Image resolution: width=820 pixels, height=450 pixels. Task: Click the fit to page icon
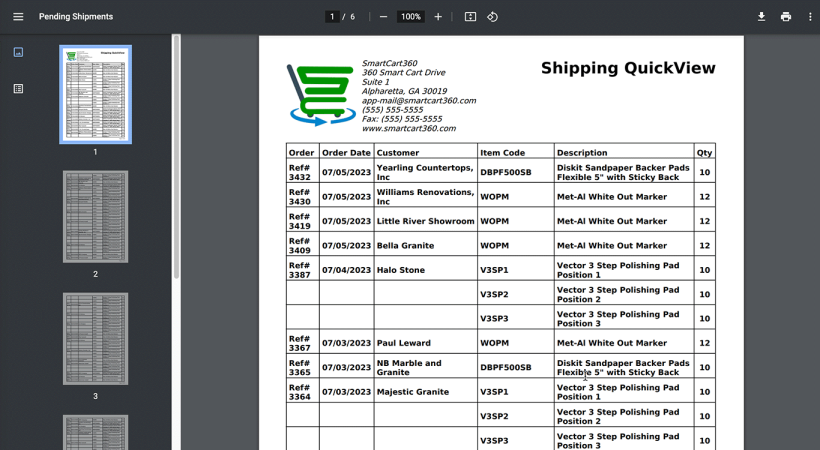pyautogui.click(x=470, y=17)
